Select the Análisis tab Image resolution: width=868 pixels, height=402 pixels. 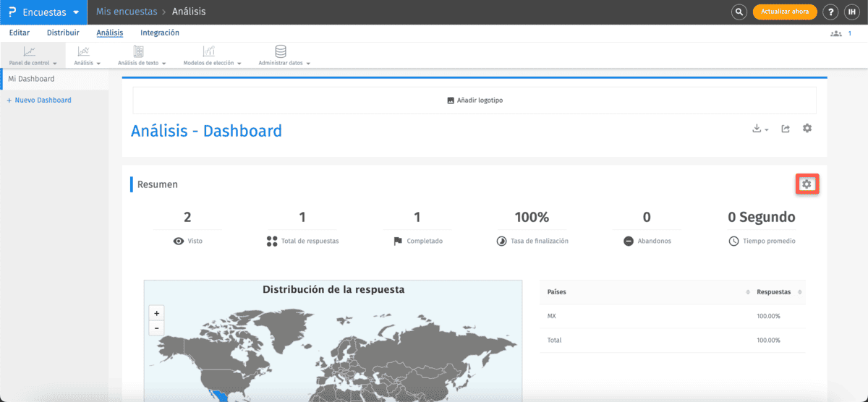click(110, 33)
